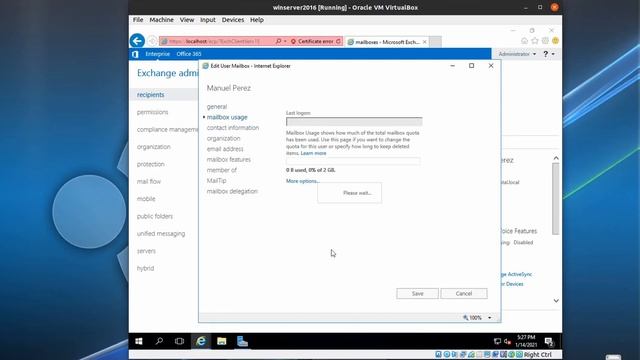
Task: Open the member of section
Action: 222,170
